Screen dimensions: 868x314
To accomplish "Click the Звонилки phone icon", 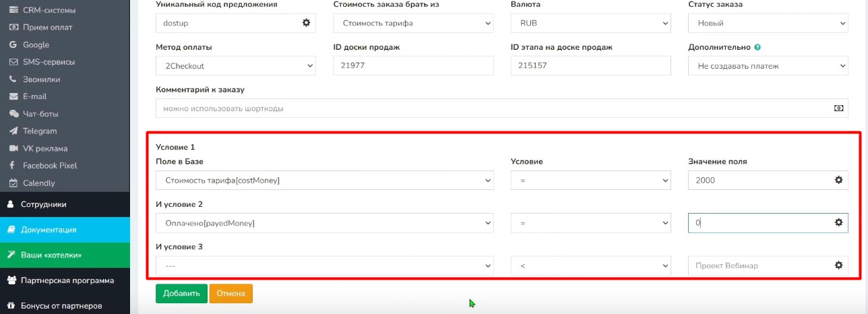I will (x=13, y=80).
